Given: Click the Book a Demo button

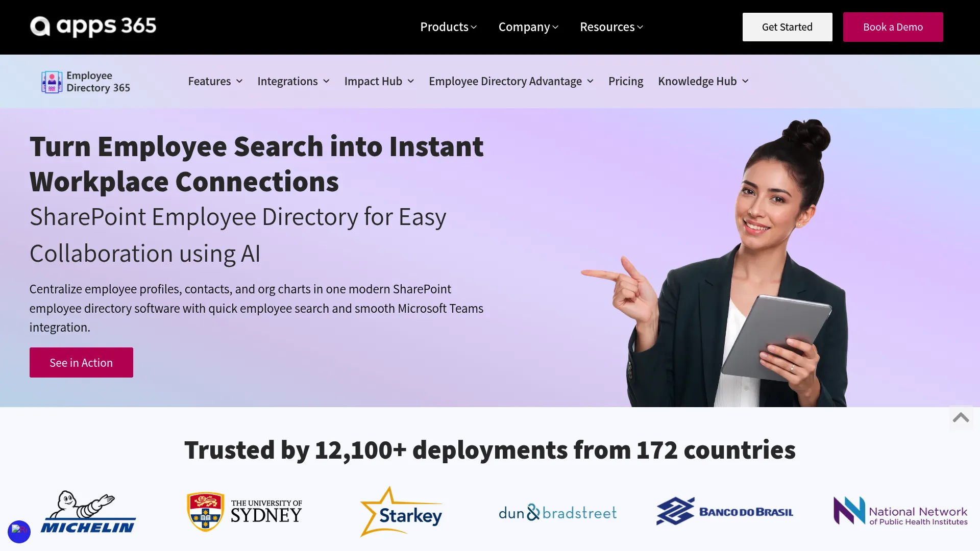Looking at the screenshot, I should click(893, 27).
